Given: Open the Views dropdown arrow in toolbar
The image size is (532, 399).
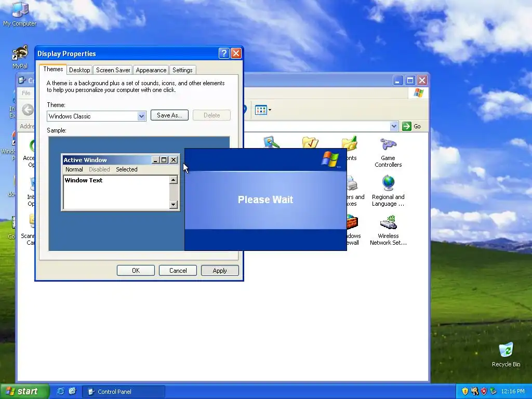Looking at the screenshot, I should coord(270,110).
